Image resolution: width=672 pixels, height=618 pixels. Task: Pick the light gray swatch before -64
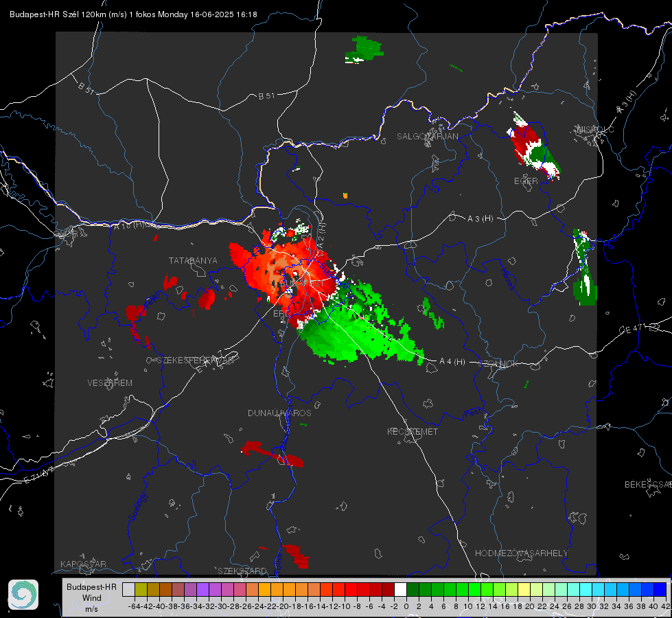point(128,589)
